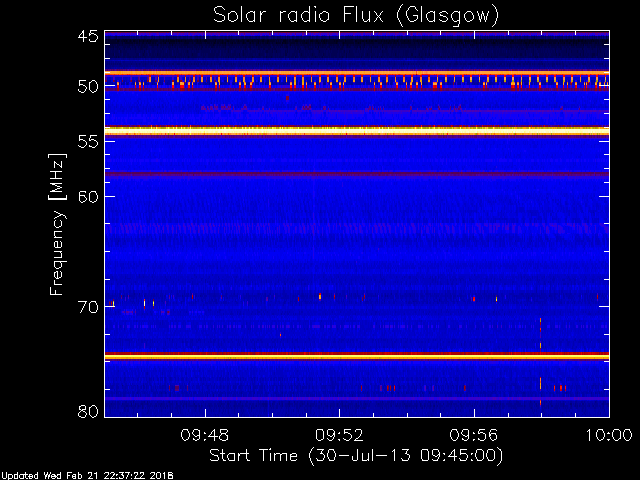Click the 45 frequency tick label
This screenshot has width=640, height=480.
(88, 37)
